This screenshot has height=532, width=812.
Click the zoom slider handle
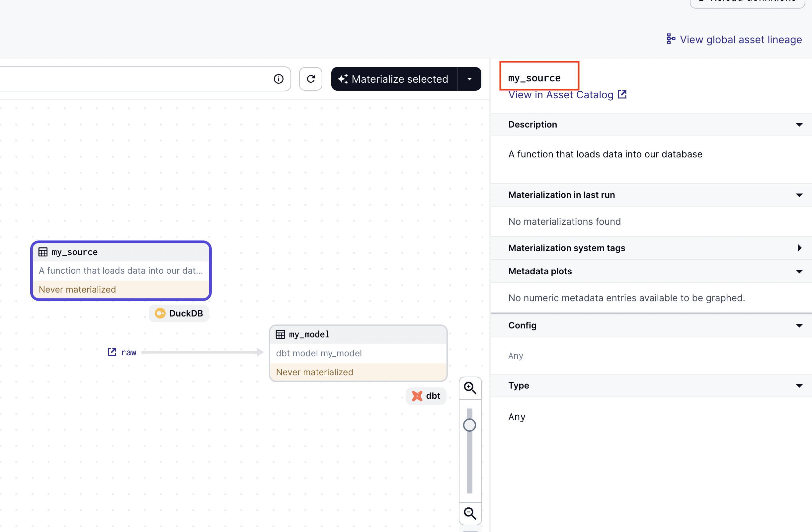tap(469, 425)
